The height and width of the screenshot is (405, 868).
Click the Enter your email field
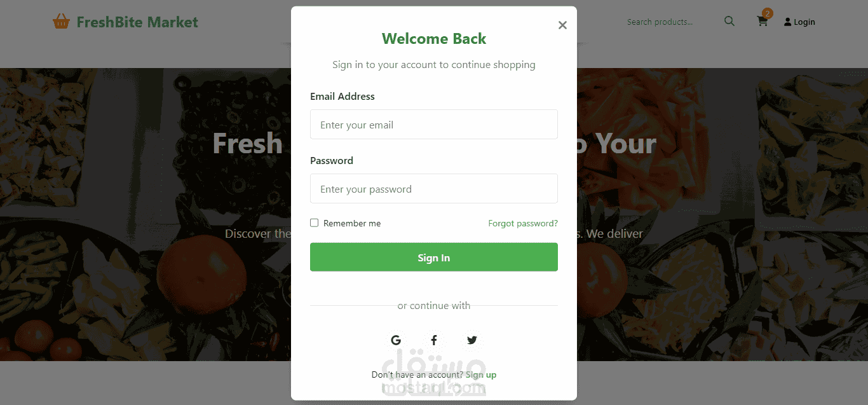pyautogui.click(x=434, y=125)
